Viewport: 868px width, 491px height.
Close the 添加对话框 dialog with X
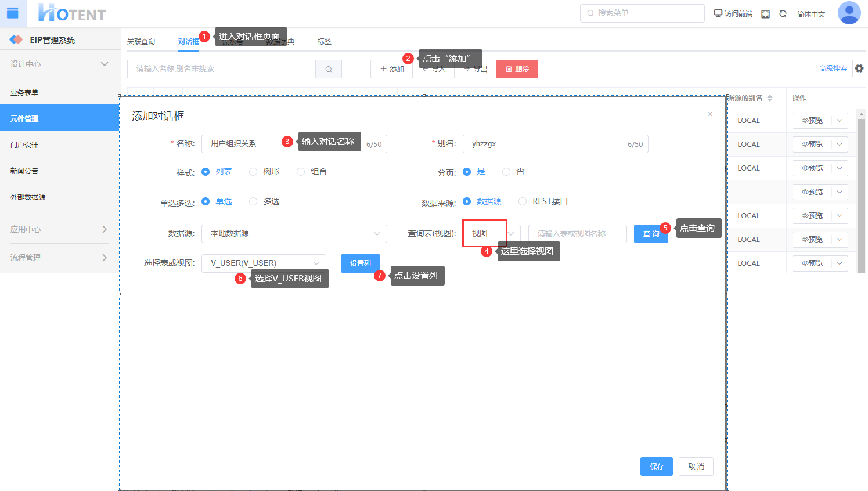709,114
